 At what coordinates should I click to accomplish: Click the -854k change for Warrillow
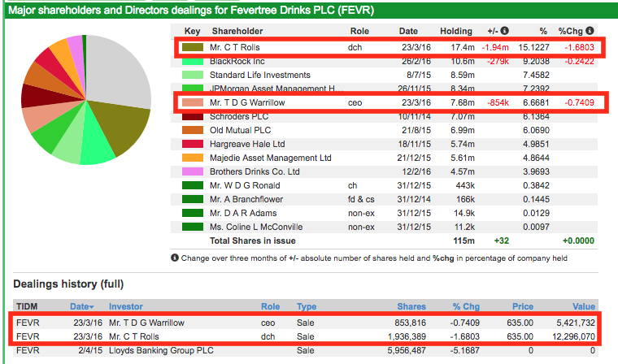click(498, 102)
